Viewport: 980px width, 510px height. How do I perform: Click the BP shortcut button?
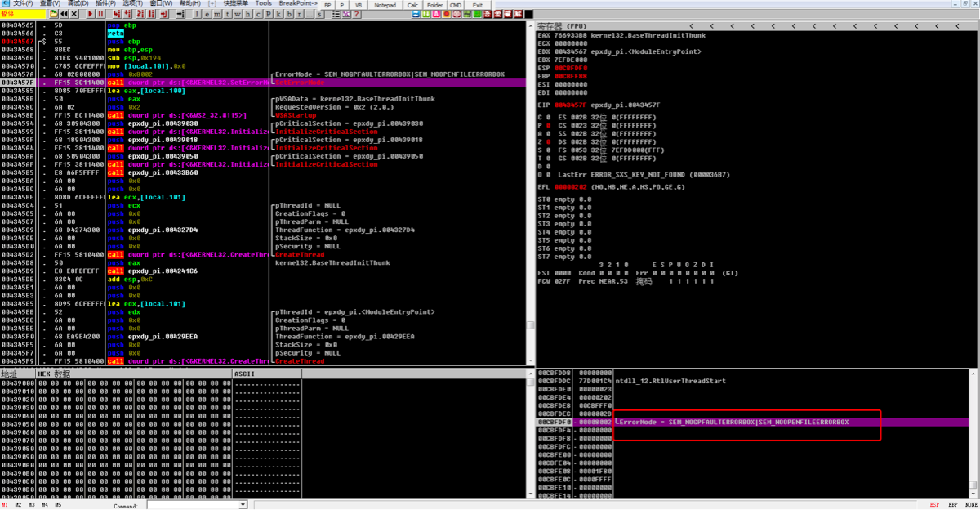pyautogui.click(x=327, y=5)
